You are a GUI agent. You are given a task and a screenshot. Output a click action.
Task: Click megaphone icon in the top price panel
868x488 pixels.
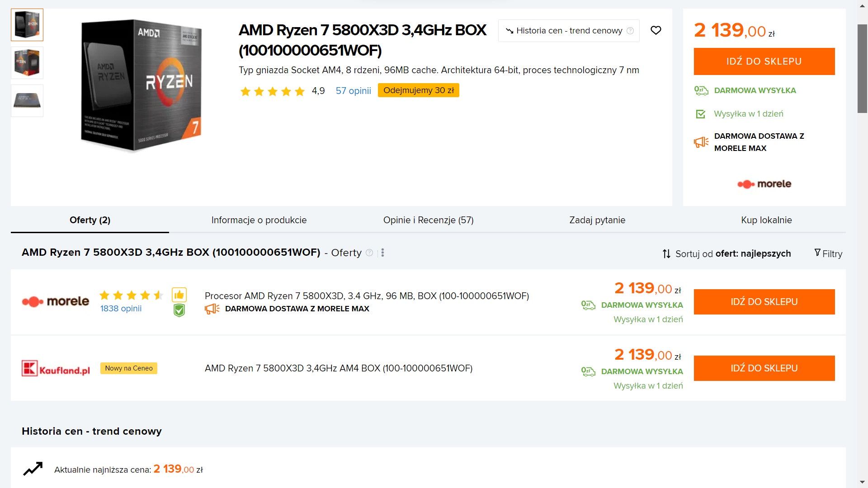701,142
